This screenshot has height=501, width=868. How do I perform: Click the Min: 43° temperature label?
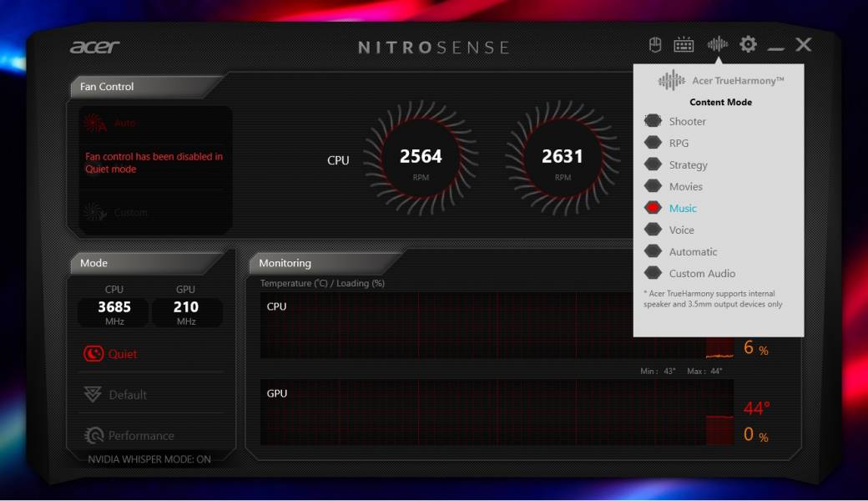658,372
